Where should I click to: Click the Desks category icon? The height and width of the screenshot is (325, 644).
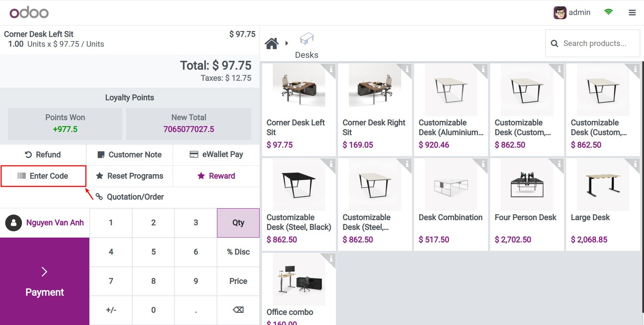307,39
